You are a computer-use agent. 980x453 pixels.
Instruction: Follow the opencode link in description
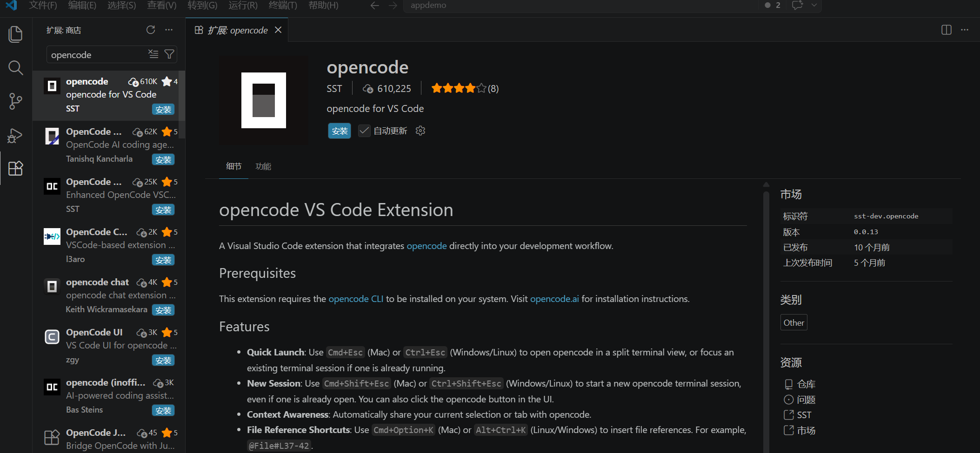(427, 246)
